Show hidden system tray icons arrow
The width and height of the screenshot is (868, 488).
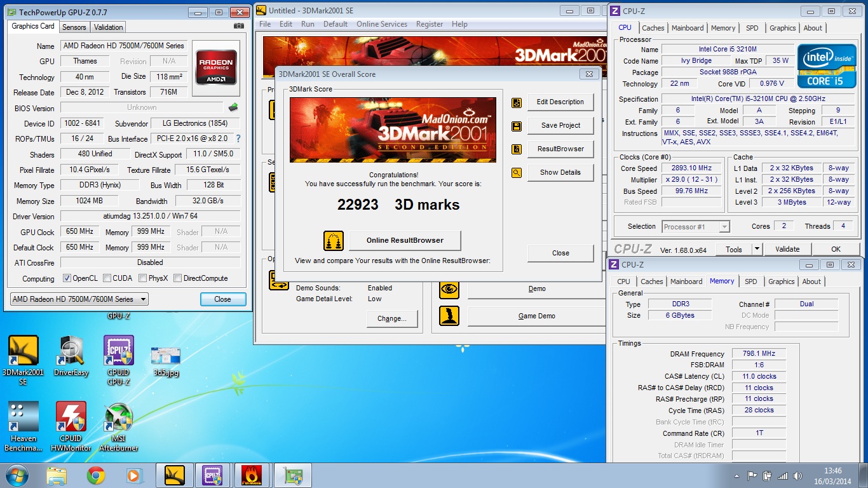(736, 475)
